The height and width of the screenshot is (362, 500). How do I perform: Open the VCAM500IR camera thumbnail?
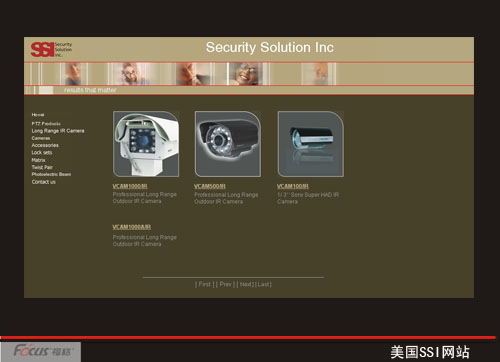tap(228, 144)
